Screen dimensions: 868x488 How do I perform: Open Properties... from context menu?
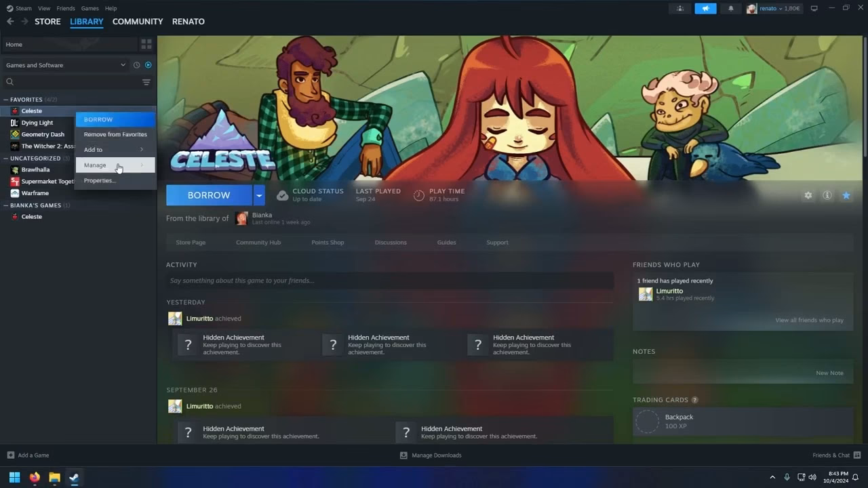[x=115, y=181]
